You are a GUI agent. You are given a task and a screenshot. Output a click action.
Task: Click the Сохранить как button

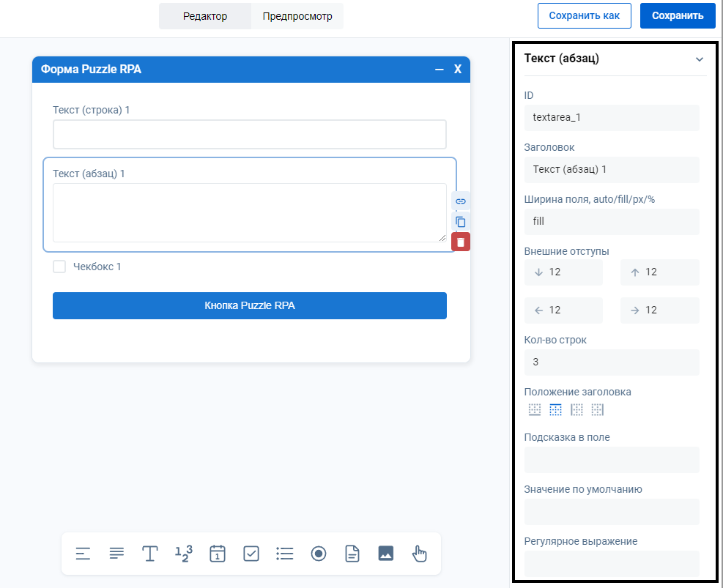point(584,15)
